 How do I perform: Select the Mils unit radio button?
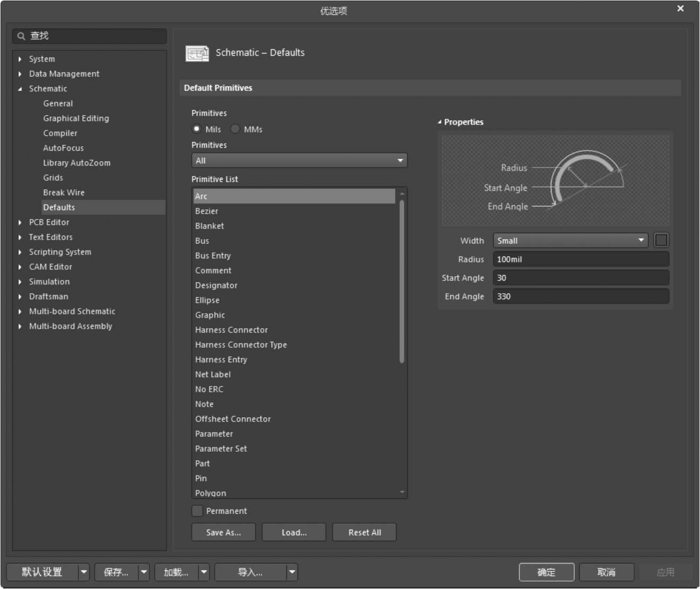tap(197, 129)
